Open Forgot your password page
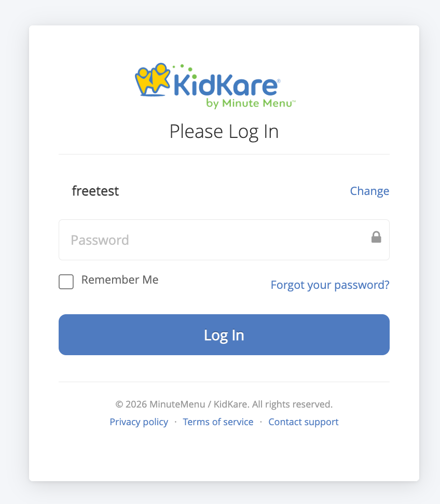Screen dimensions: 440x504 [330, 285]
